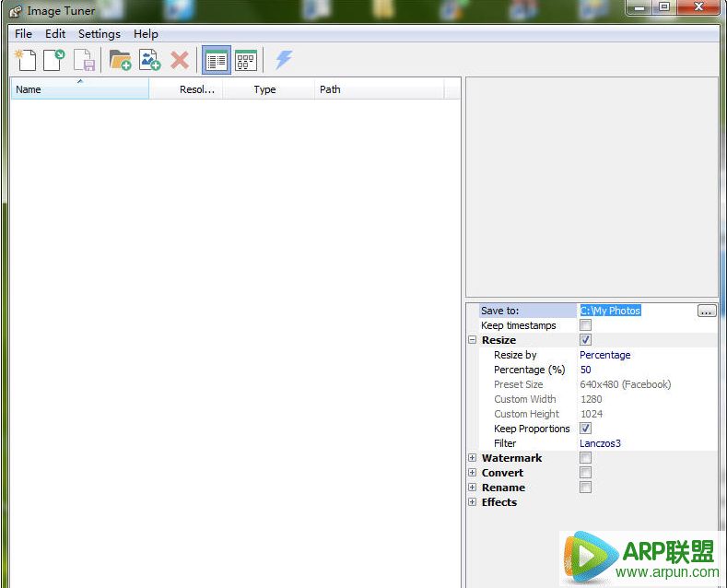Click the Custom Height value 1024
Screen dimensions: 727x588
(592, 414)
